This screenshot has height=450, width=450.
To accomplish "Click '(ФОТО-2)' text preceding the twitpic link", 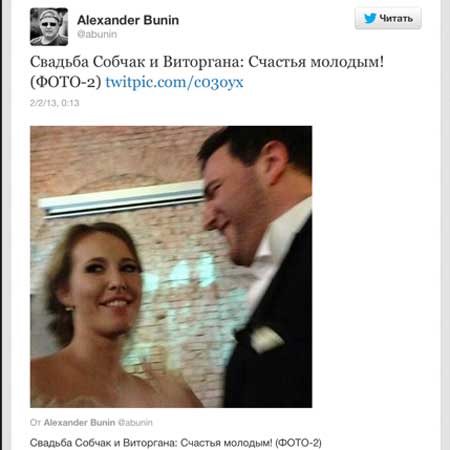I will pyautogui.click(x=66, y=82).
